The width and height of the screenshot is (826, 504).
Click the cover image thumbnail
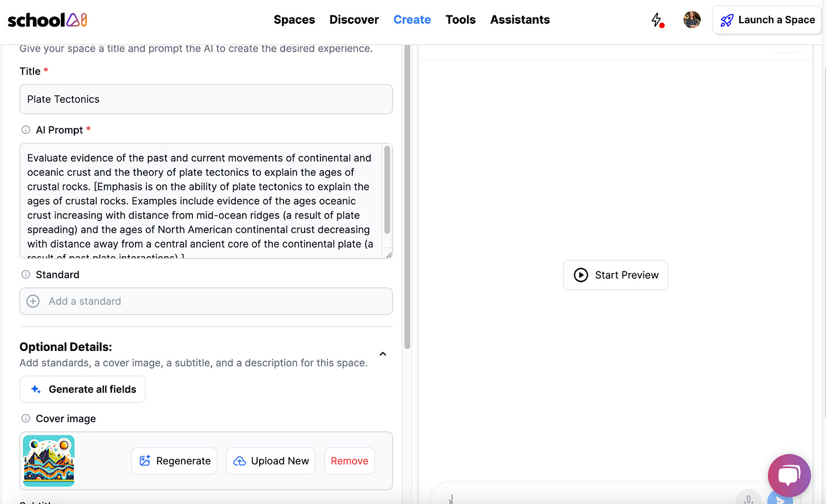tap(49, 461)
